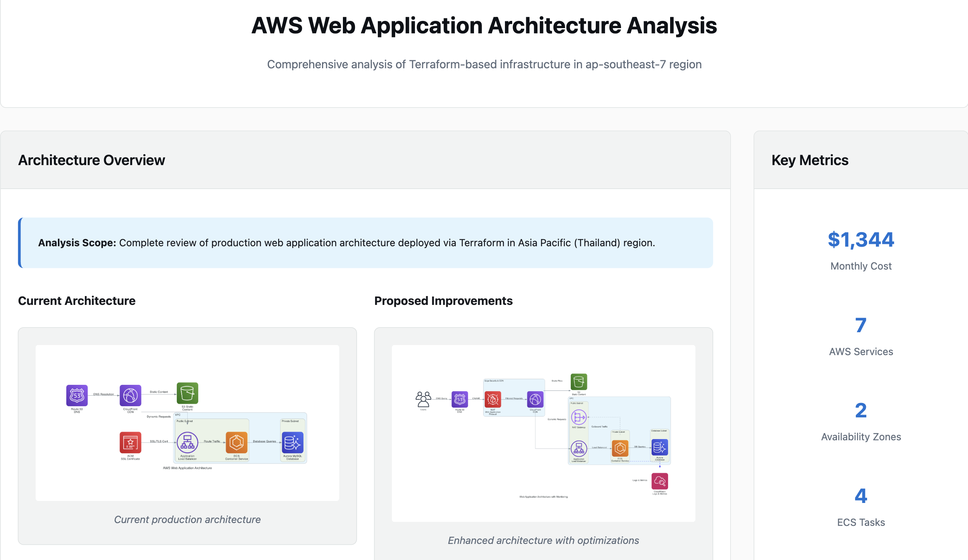Click CloudFront CDN icon in Current Architecture diagram

(x=130, y=395)
